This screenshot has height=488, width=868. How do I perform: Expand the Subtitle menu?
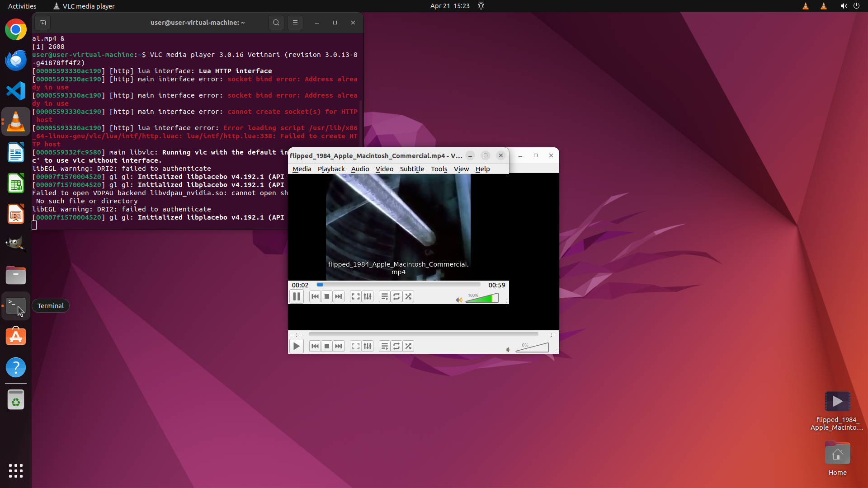coord(412,169)
